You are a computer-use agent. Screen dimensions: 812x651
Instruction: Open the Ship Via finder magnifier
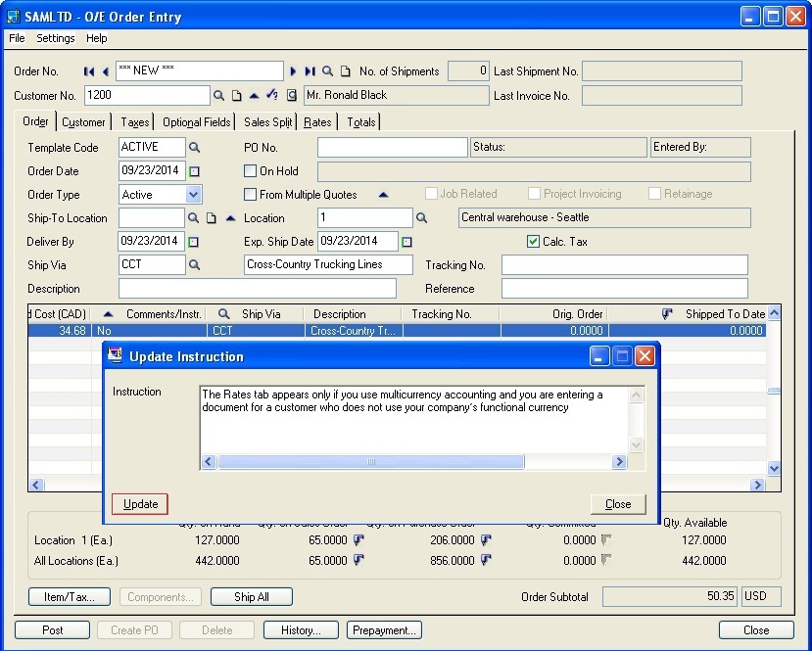point(195,264)
